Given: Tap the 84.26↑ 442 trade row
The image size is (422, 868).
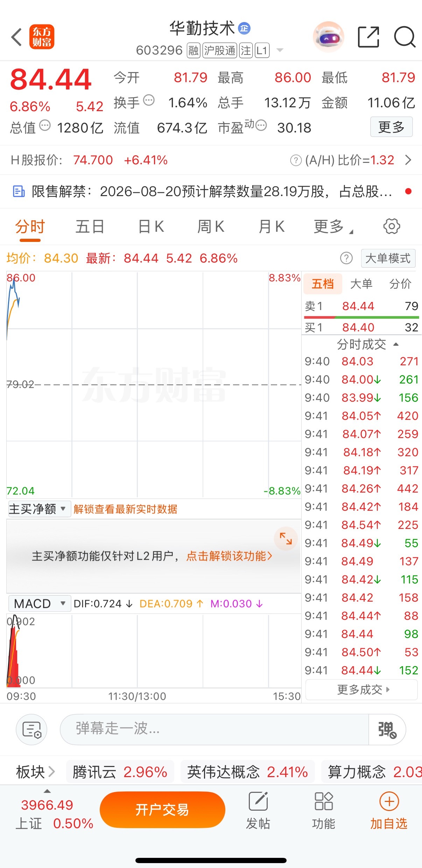Looking at the screenshot, I should [361, 488].
